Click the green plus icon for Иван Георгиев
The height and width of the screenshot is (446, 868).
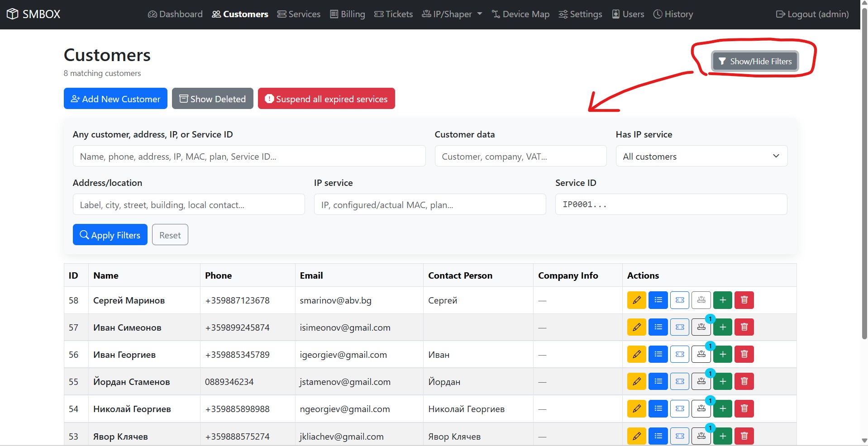pos(723,354)
